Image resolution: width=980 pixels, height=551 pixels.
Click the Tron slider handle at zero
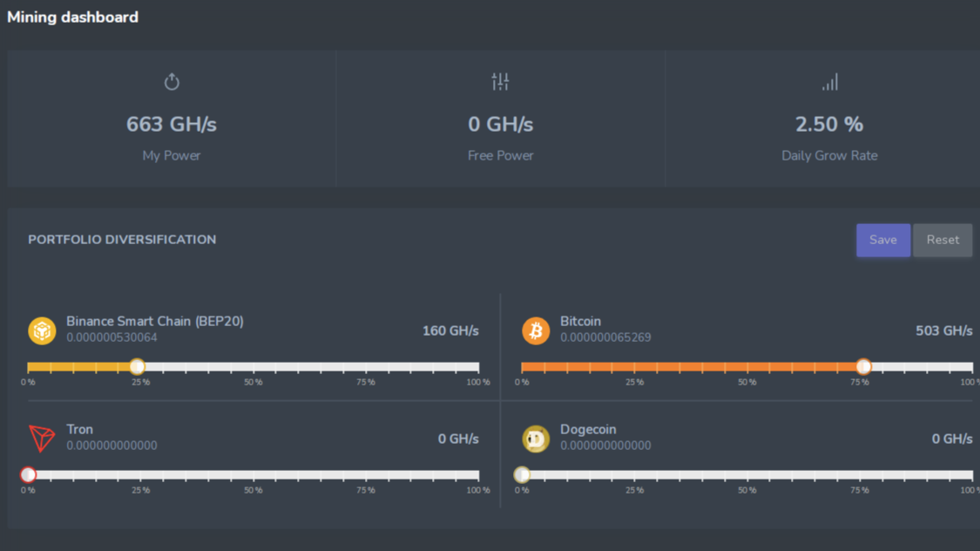click(x=28, y=474)
